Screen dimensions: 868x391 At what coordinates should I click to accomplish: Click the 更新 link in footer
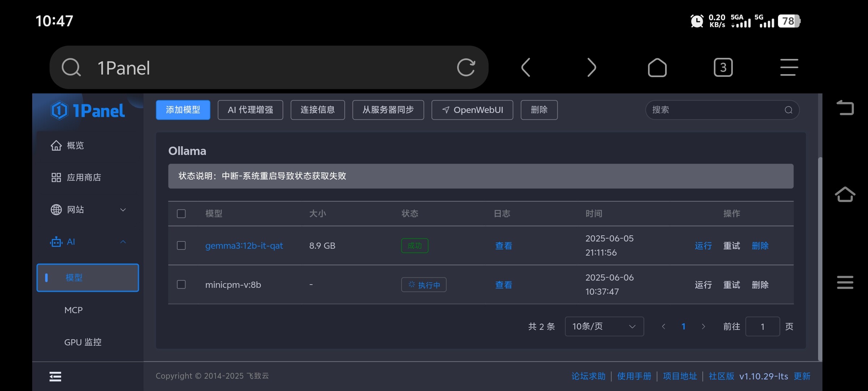(x=802, y=377)
